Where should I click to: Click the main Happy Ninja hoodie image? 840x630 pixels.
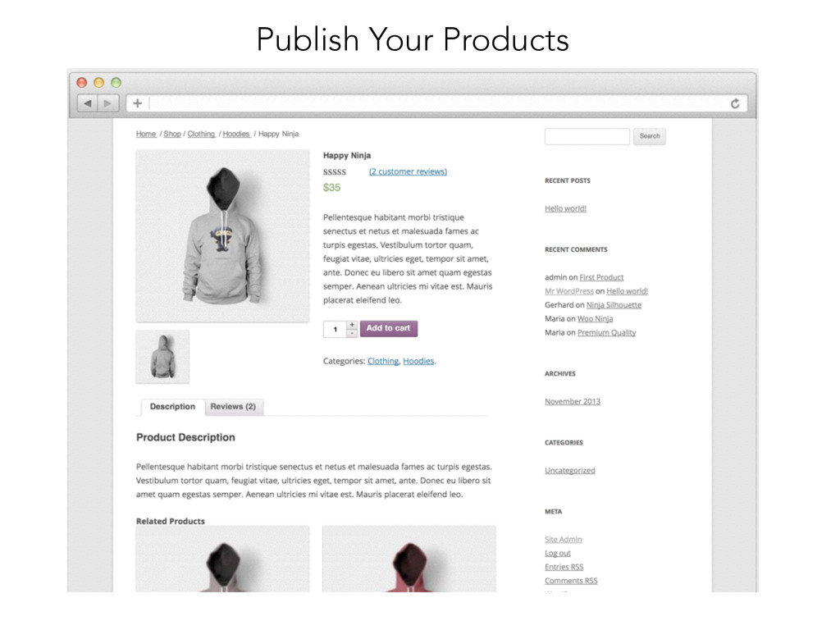coord(222,235)
